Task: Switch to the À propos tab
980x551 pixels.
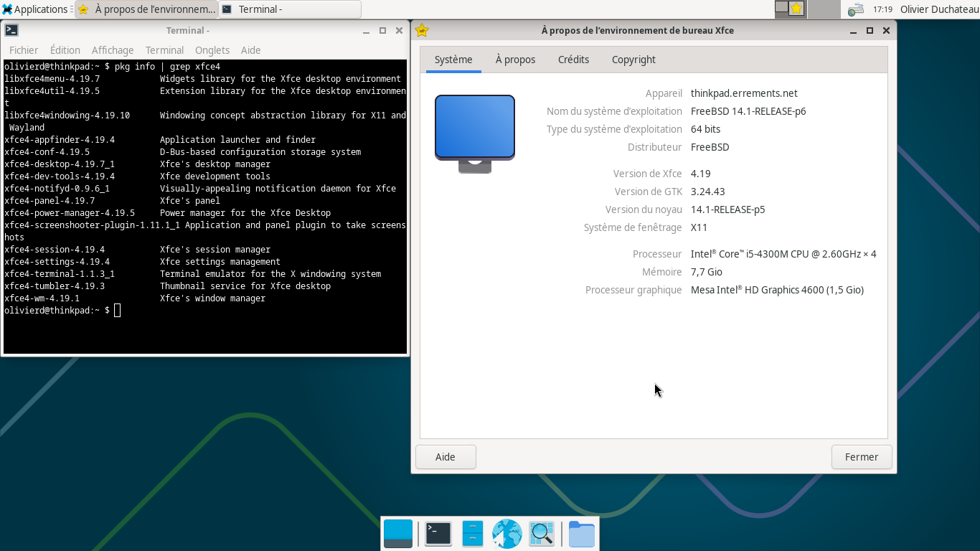Action: pos(515,60)
